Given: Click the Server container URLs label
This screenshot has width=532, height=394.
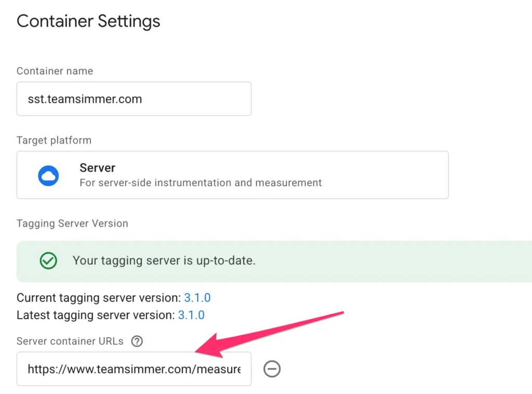Looking at the screenshot, I should pos(70,341).
